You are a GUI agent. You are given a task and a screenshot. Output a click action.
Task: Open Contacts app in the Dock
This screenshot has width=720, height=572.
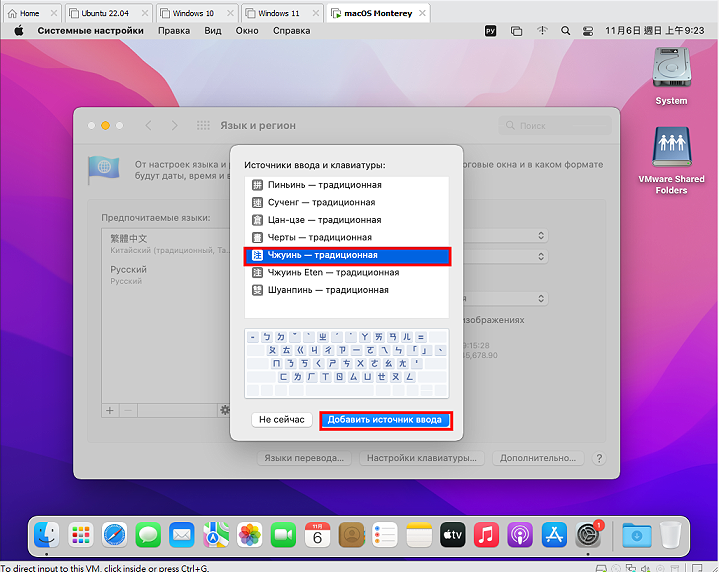tap(351, 535)
